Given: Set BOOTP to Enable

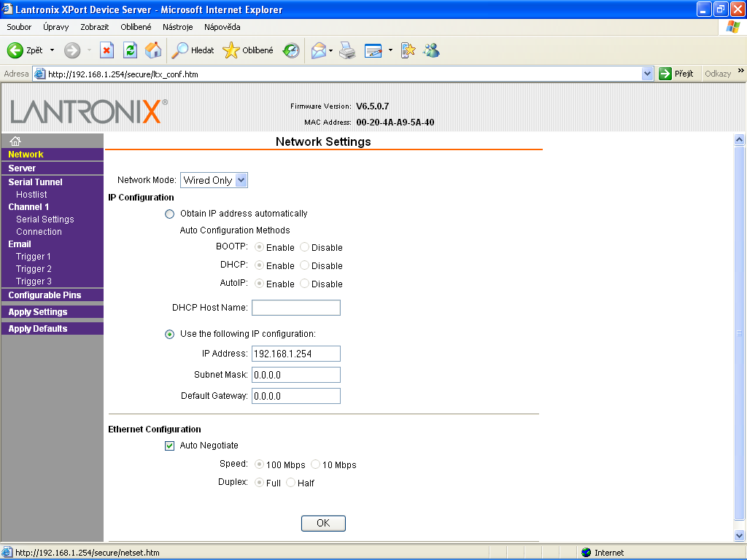Looking at the screenshot, I should [259, 247].
